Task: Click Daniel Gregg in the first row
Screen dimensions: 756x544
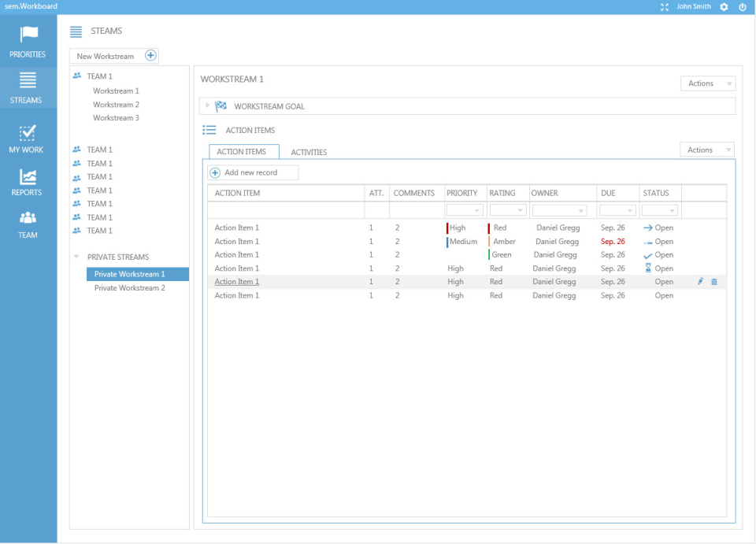Action: click(x=558, y=228)
